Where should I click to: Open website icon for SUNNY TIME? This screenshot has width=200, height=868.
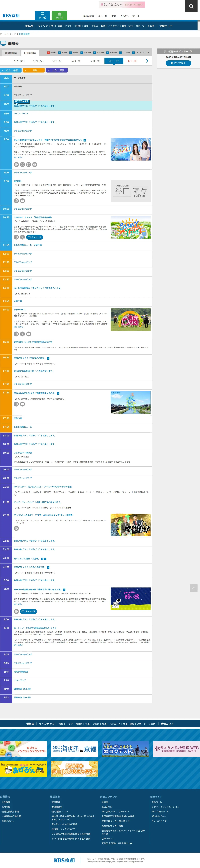(16, 237)
